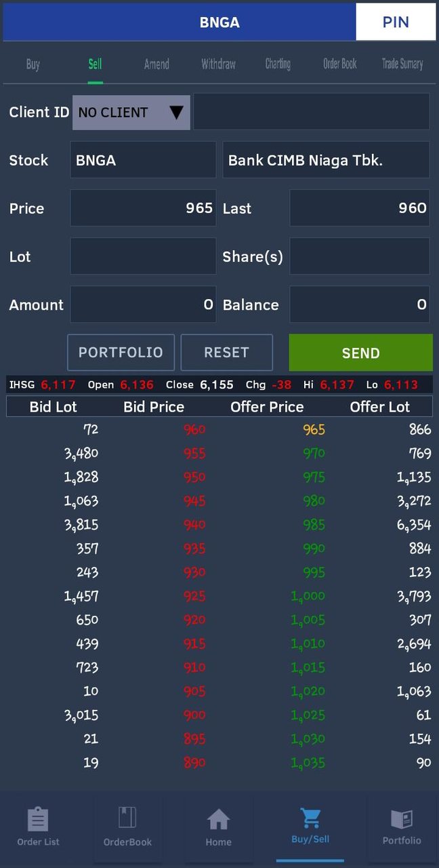
Task: Open the Portfolio icon in bottom navigation
Action: point(401,824)
